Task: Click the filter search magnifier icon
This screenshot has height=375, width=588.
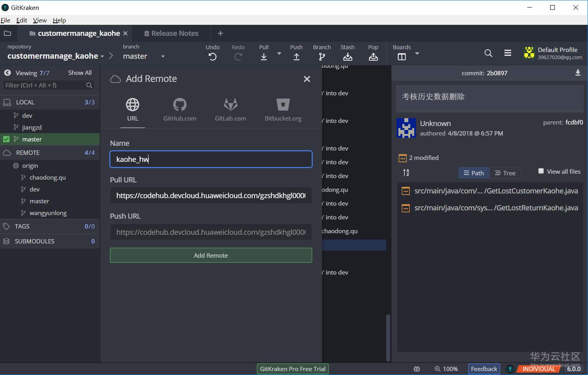Action: point(89,85)
